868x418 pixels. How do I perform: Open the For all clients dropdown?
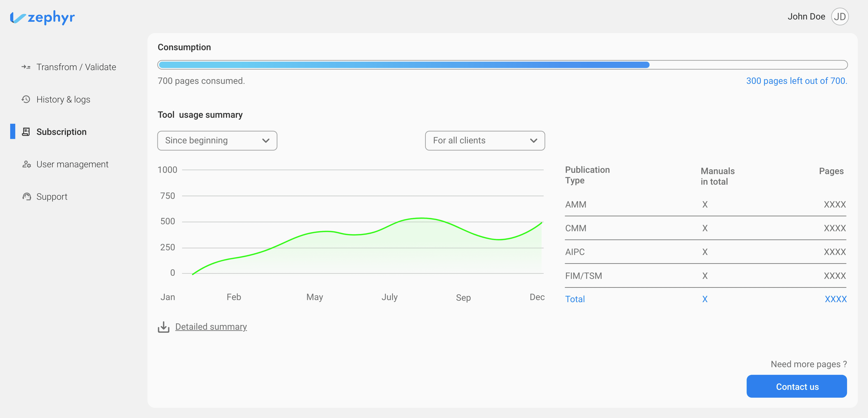pos(485,140)
